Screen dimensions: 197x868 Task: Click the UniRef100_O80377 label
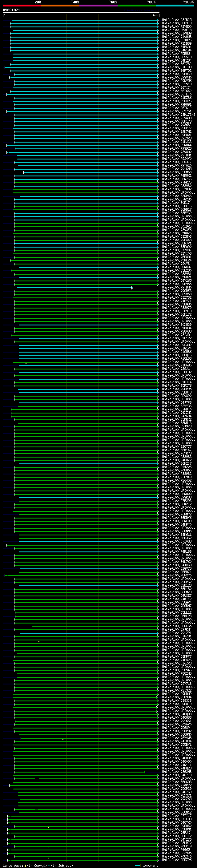click(176, 162)
